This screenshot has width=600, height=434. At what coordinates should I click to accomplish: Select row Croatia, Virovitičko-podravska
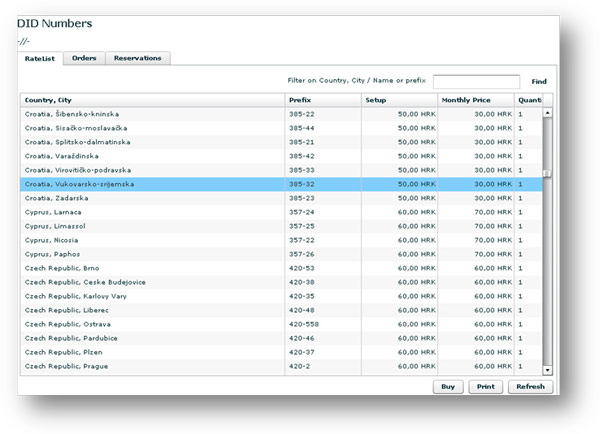click(281, 170)
